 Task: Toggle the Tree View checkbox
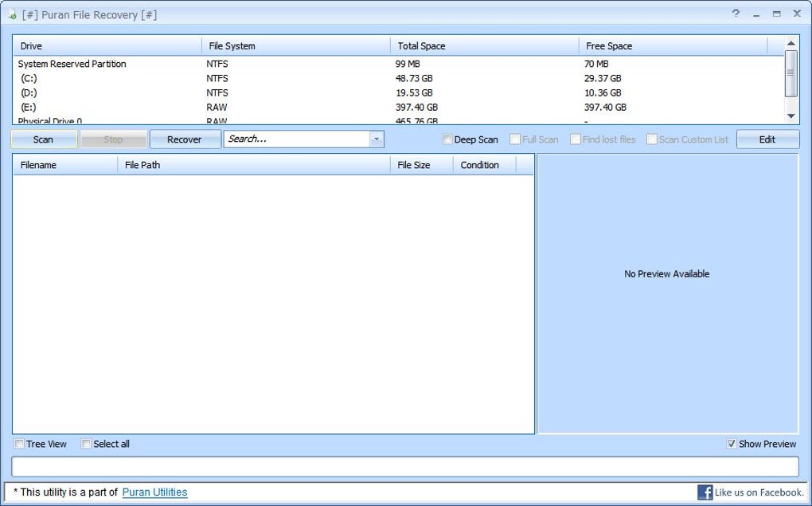tap(20, 444)
